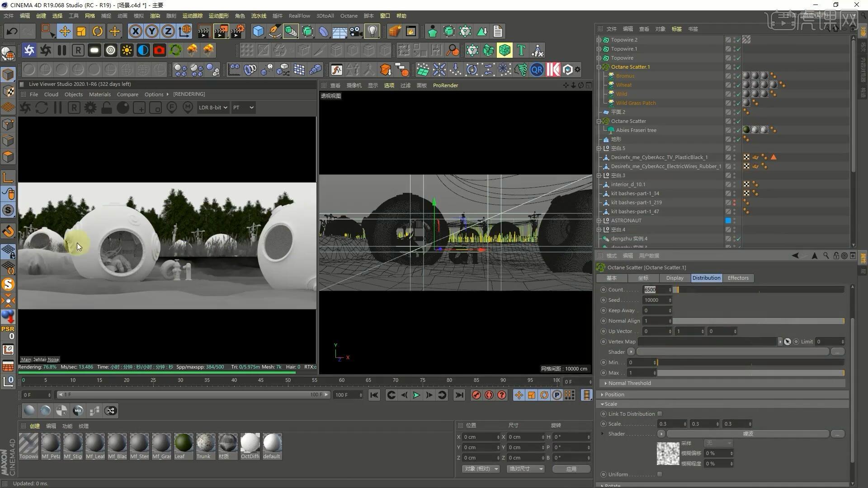Viewport: 868px width, 488px height.
Task: Pause Live Viewer rendering
Action: pos(57,108)
